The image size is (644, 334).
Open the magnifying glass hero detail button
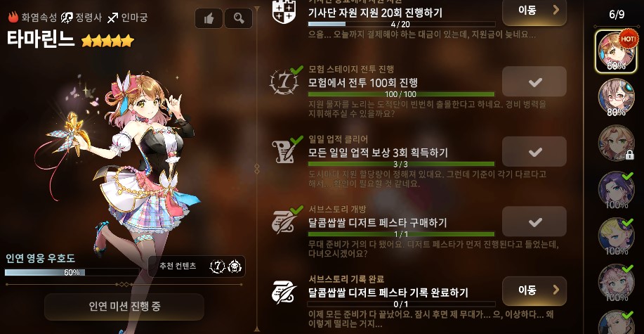[x=239, y=18]
